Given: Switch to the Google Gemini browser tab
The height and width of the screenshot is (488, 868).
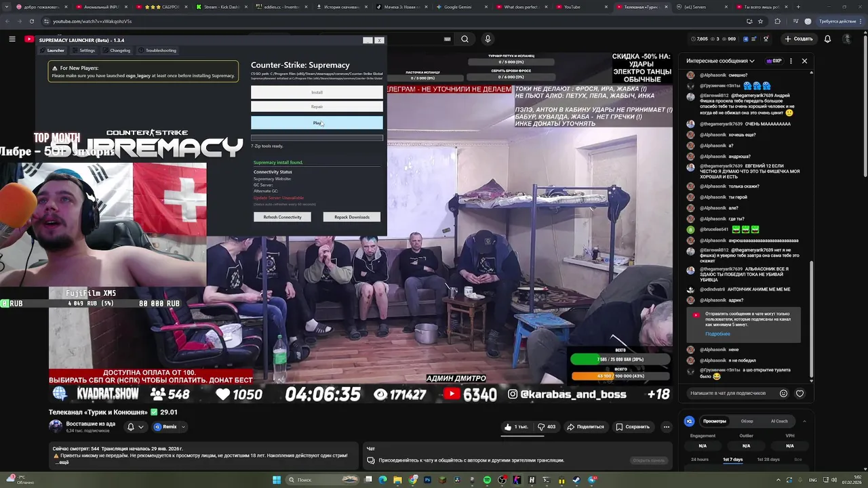Looking at the screenshot, I should tap(463, 7).
